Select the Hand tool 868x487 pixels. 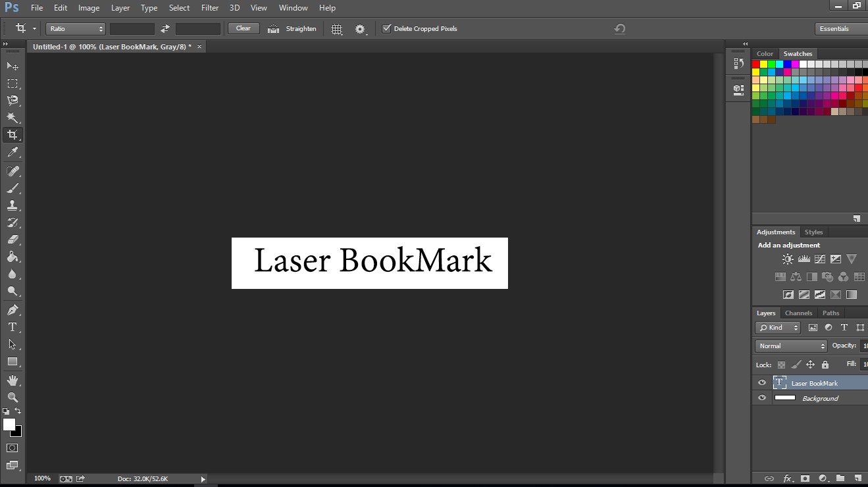click(12, 380)
